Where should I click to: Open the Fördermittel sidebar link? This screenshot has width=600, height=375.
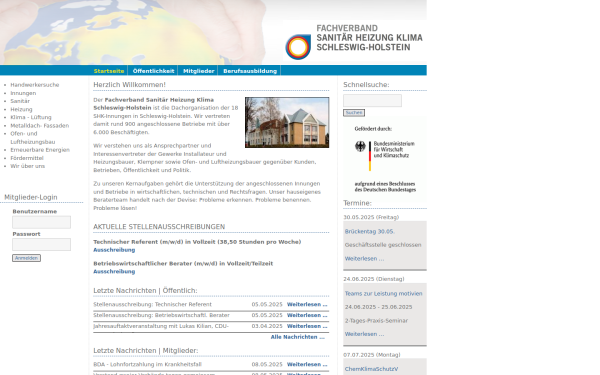point(27,158)
